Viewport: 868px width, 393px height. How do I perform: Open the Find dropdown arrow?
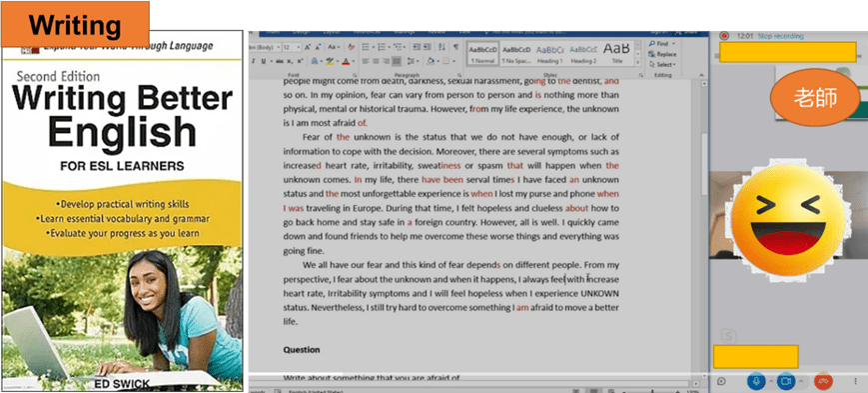[x=673, y=43]
